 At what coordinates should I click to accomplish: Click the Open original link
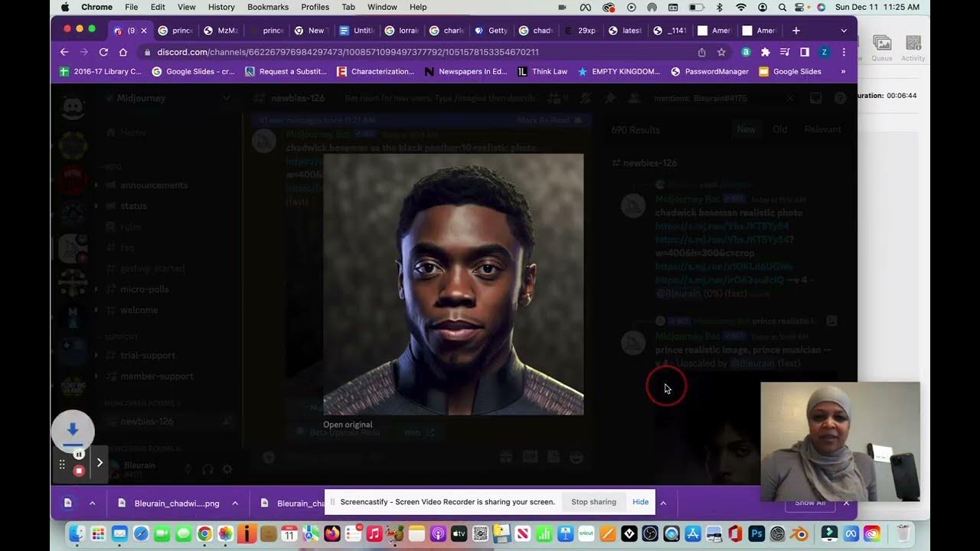click(348, 425)
